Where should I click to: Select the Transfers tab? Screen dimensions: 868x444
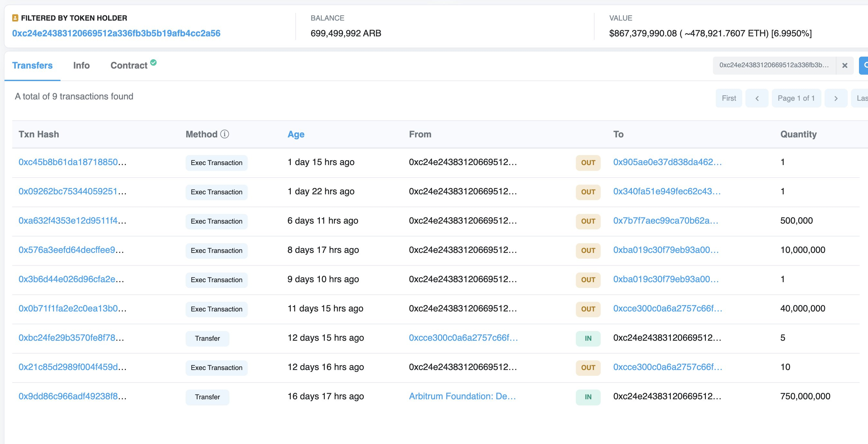(x=32, y=65)
